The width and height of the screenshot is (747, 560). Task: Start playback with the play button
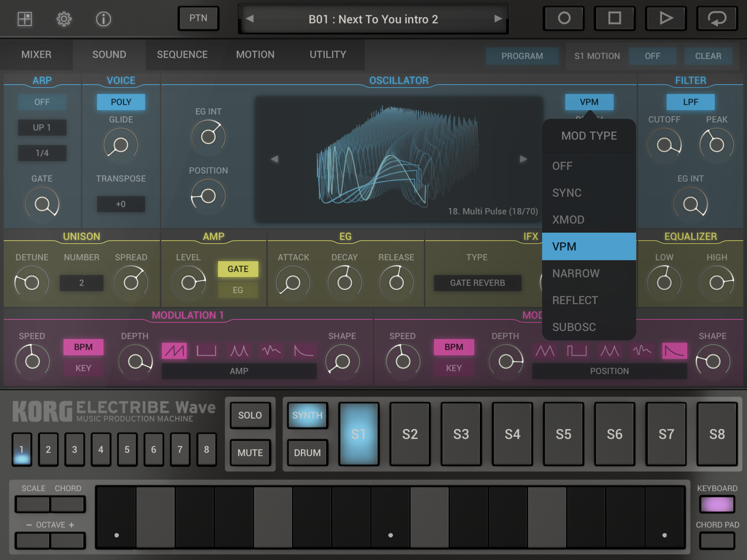[666, 18]
